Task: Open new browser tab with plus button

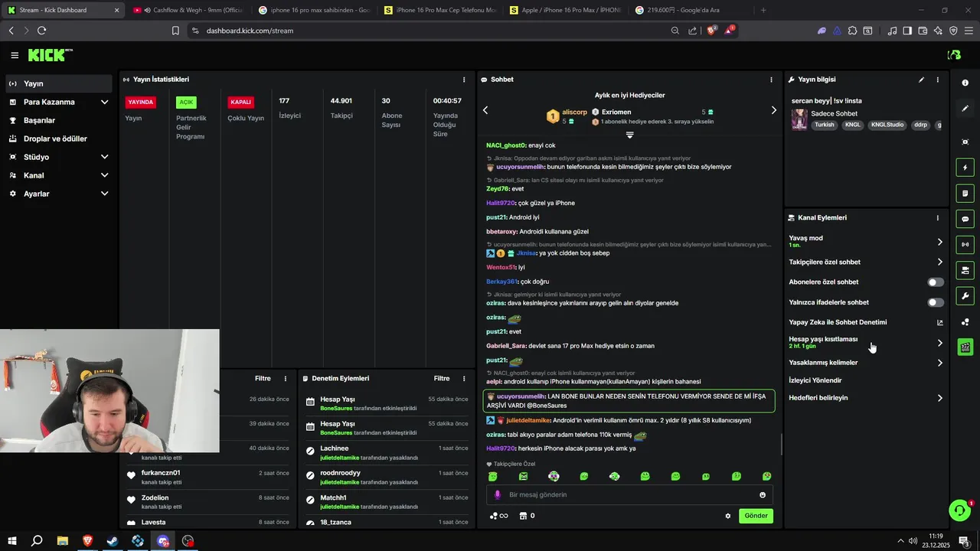Action: tap(763, 10)
